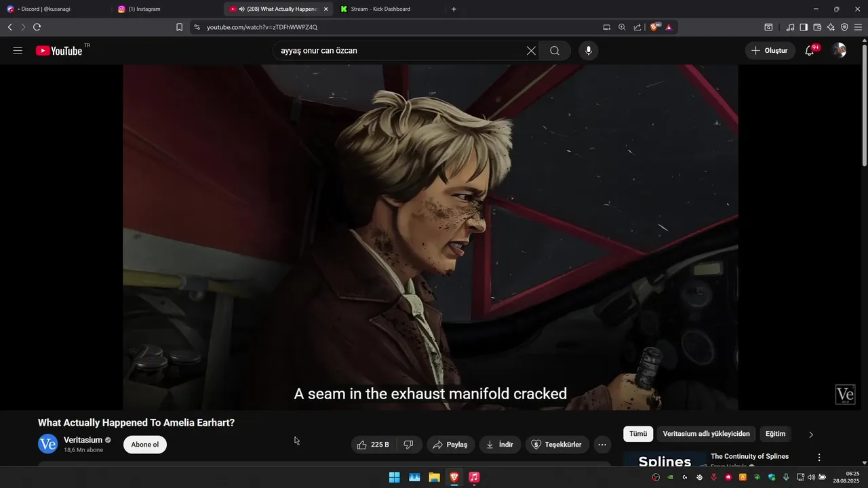This screenshot has height=488, width=868.
Task: Open Brave Rewards triangle icon
Action: tap(669, 27)
